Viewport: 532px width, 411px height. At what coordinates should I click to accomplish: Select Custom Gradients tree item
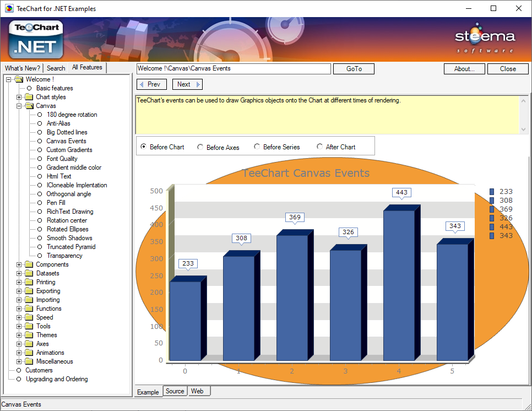coord(69,150)
